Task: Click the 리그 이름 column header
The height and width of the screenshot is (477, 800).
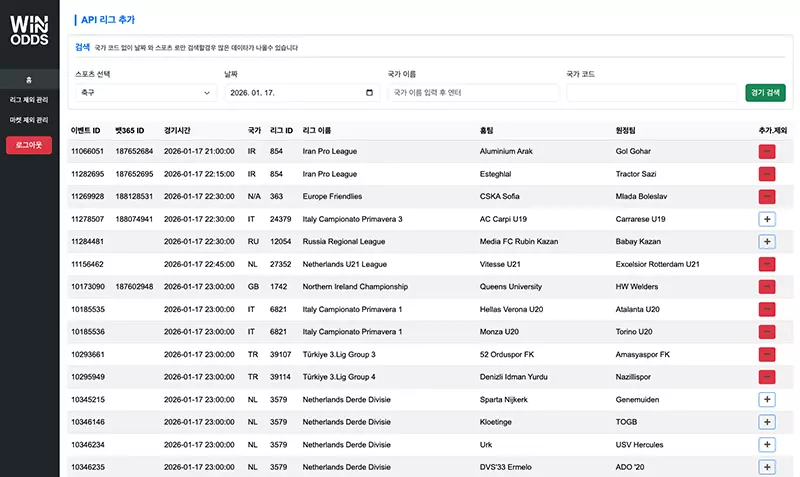Action: (x=317, y=131)
